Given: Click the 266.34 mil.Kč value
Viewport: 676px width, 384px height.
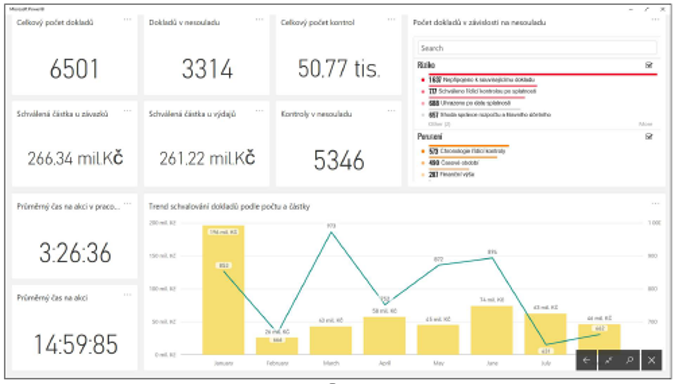Looking at the screenshot, I should (x=75, y=159).
